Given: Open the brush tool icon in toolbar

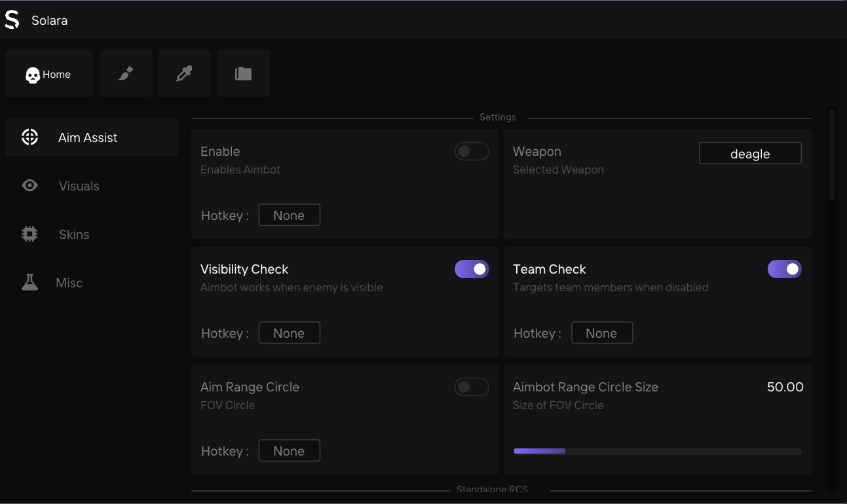Looking at the screenshot, I should (x=125, y=73).
